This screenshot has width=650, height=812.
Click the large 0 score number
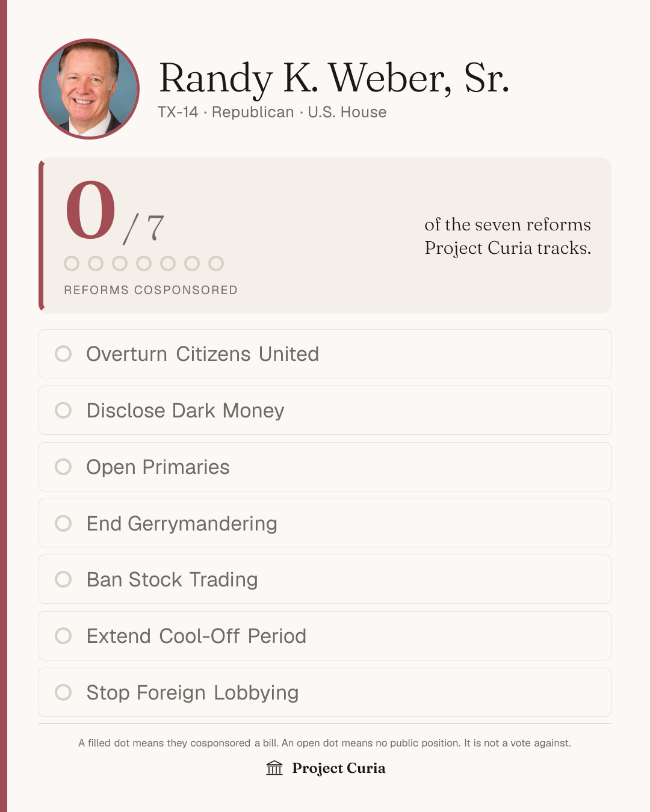coord(90,210)
